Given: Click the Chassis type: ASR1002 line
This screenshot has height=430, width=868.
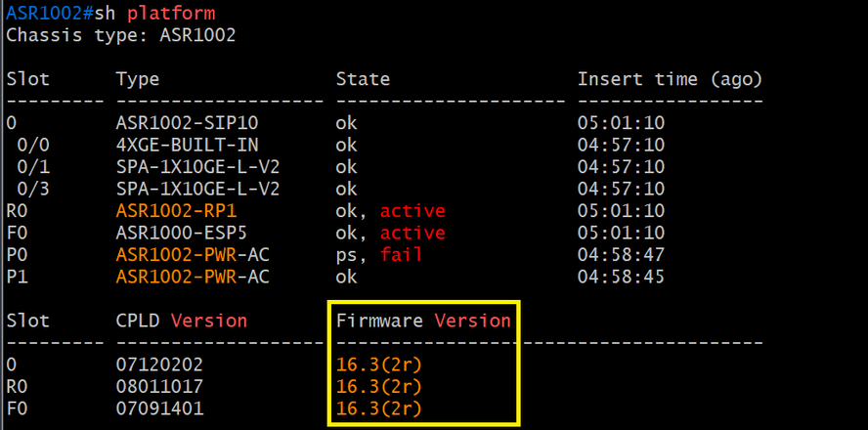Looking at the screenshot, I should (120, 35).
